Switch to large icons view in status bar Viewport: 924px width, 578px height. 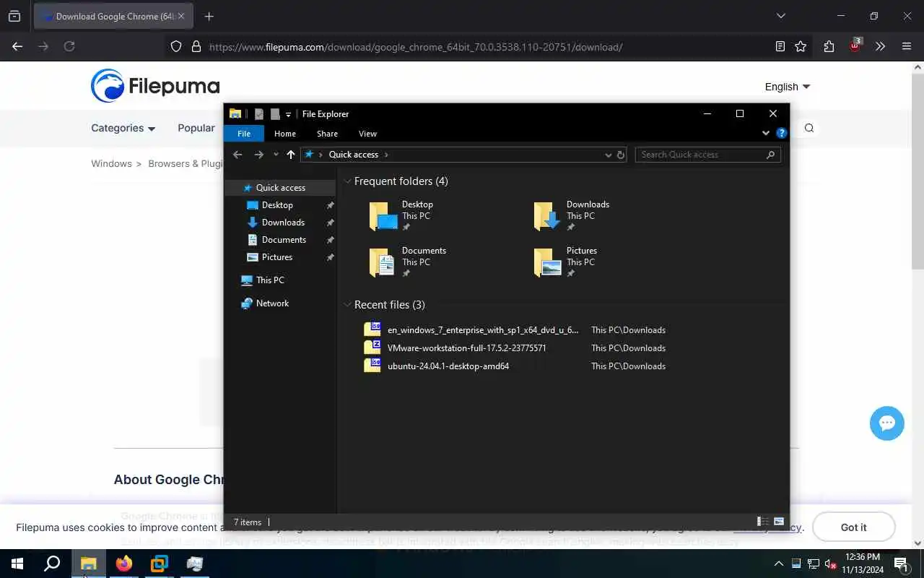coord(779,522)
